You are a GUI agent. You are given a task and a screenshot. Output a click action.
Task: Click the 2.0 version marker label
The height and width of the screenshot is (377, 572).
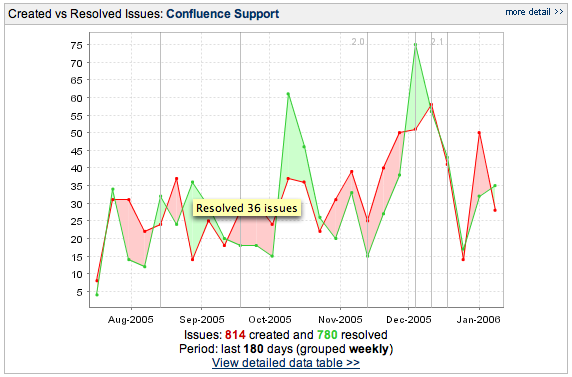point(358,42)
